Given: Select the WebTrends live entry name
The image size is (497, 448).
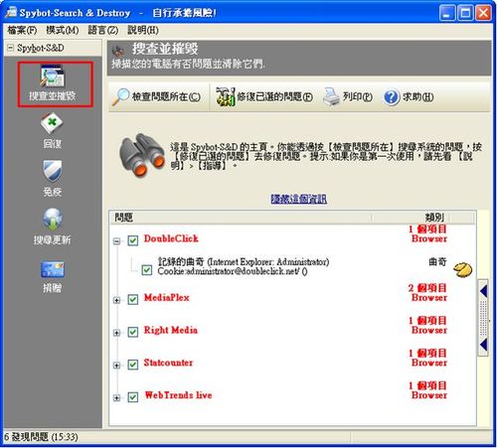Looking at the screenshot, I should [178, 395].
